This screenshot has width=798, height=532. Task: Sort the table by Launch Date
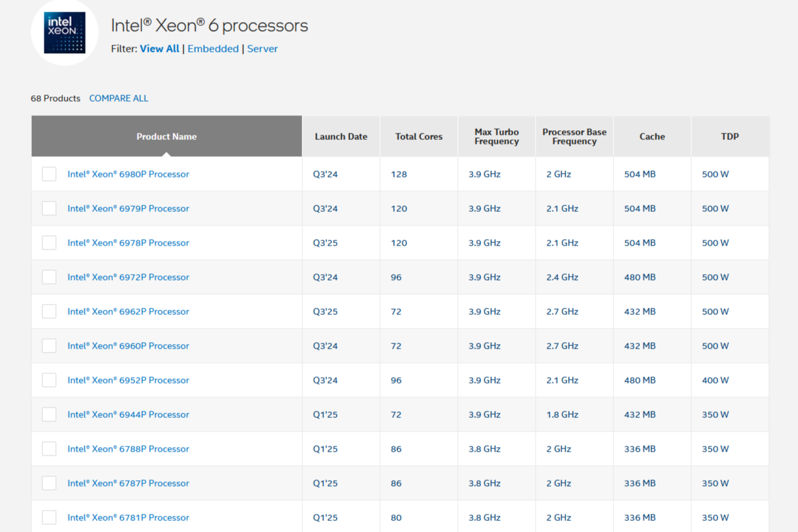tap(340, 136)
